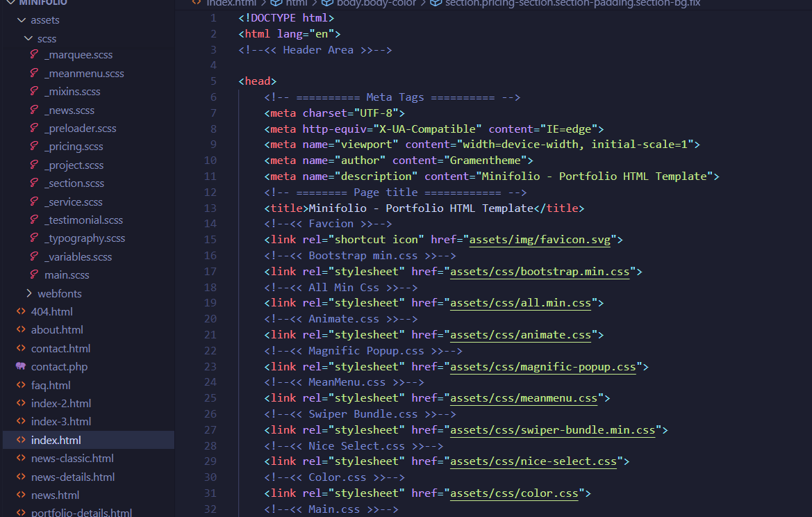
Task: Click the Sass icon beside _marquee.scss
Action: [34, 54]
